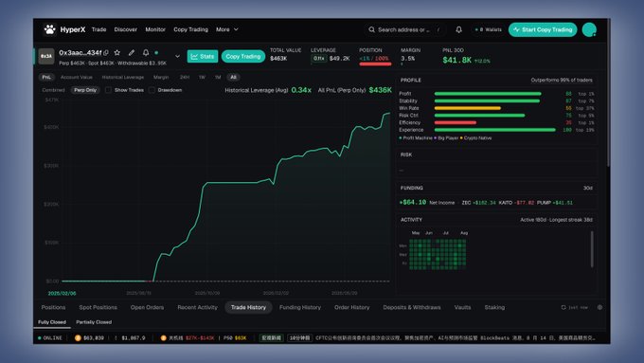Copy the 0x3aac...434f address
This screenshot has height=363, width=644.
106,53
